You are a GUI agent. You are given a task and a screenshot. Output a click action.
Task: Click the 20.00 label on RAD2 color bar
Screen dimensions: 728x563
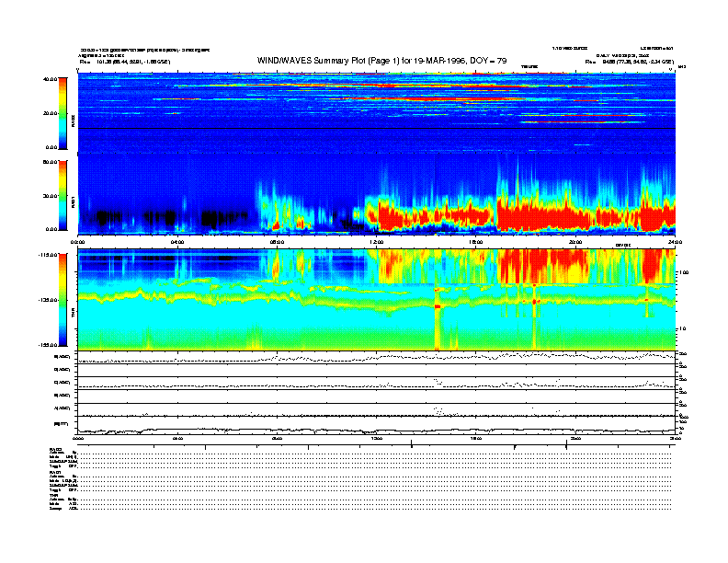pos(50,113)
